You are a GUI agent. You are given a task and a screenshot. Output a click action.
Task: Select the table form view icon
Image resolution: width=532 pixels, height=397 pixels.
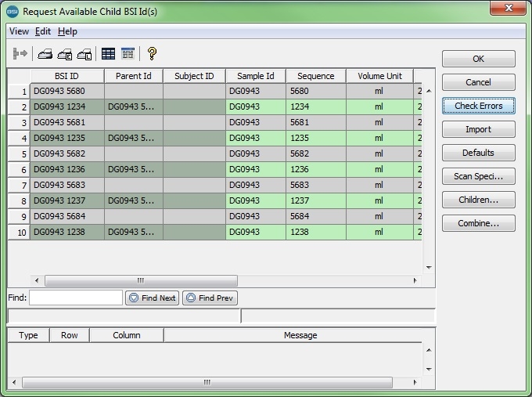tap(128, 54)
